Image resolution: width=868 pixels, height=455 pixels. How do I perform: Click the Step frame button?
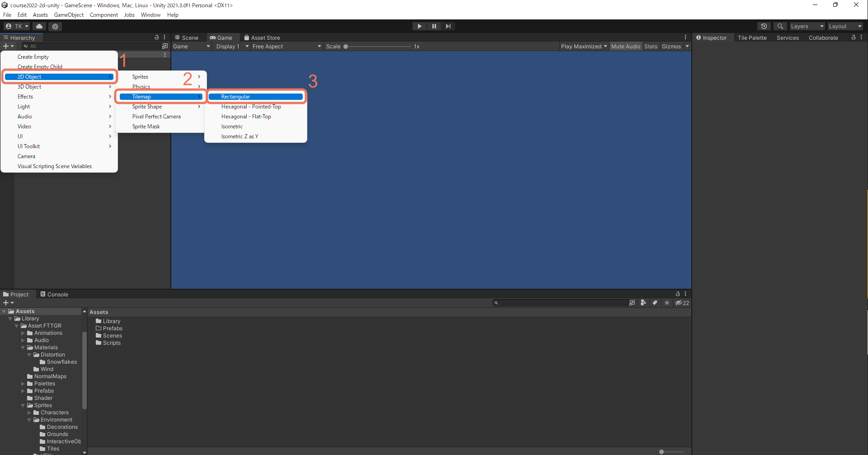click(448, 26)
